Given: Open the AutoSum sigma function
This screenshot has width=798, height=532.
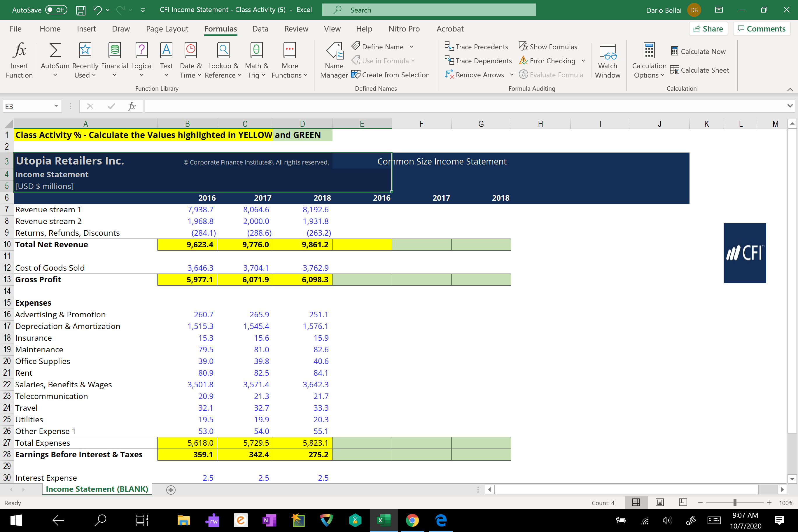Looking at the screenshot, I should 55,60.
